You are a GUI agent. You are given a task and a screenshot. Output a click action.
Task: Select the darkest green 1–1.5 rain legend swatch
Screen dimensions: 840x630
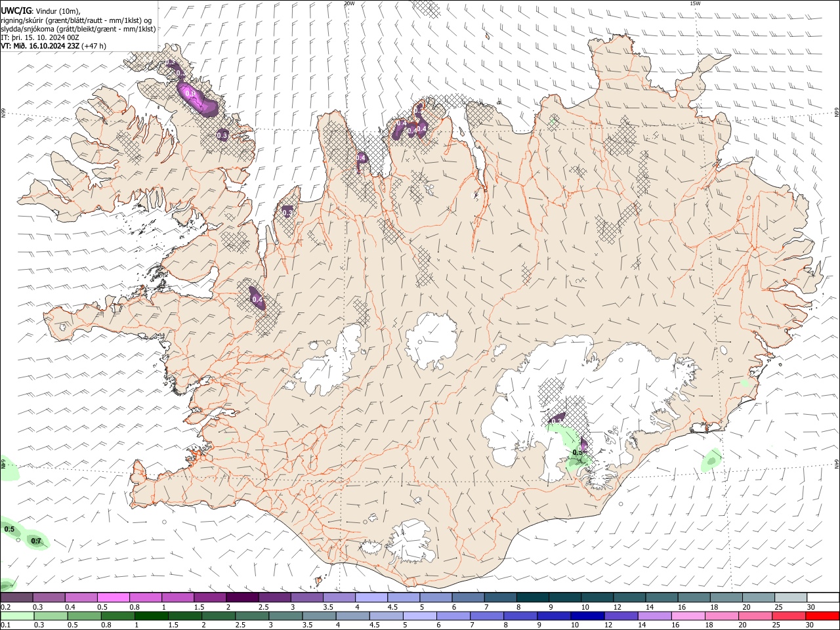click(x=151, y=616)
